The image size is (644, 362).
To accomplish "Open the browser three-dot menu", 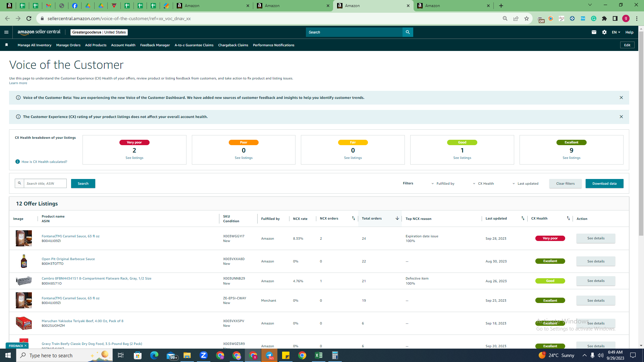I will click(637, 18).
